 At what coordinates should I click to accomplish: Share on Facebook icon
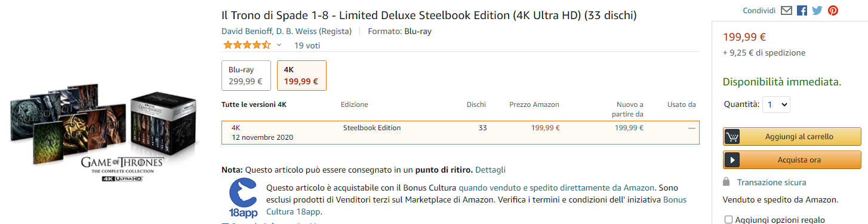802,11
